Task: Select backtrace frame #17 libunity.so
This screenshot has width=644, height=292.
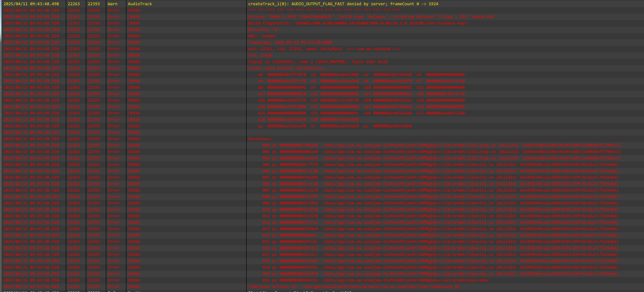Action: [441, 255]
